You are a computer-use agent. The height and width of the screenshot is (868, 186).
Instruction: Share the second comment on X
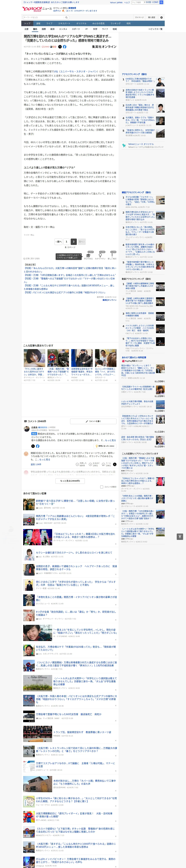click(x=115, y=464)
